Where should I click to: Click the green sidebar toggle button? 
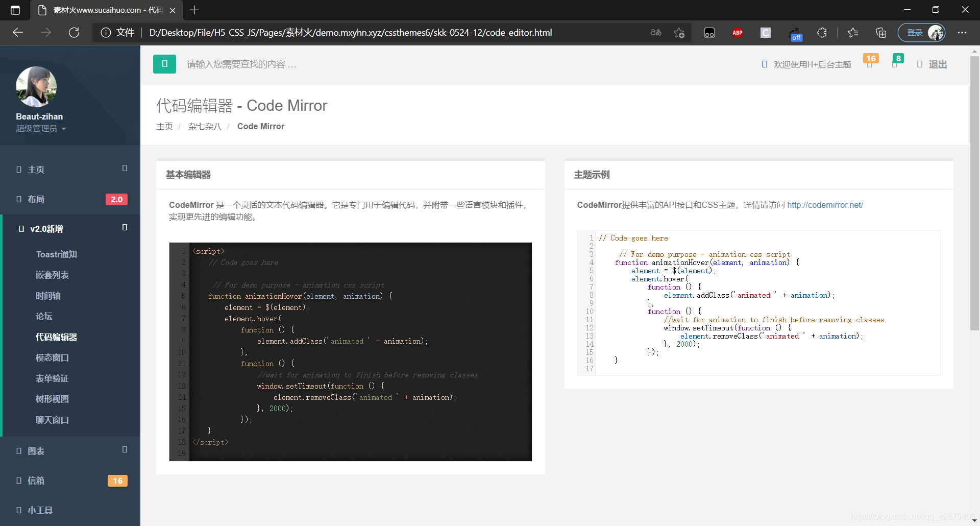point(164,64)
